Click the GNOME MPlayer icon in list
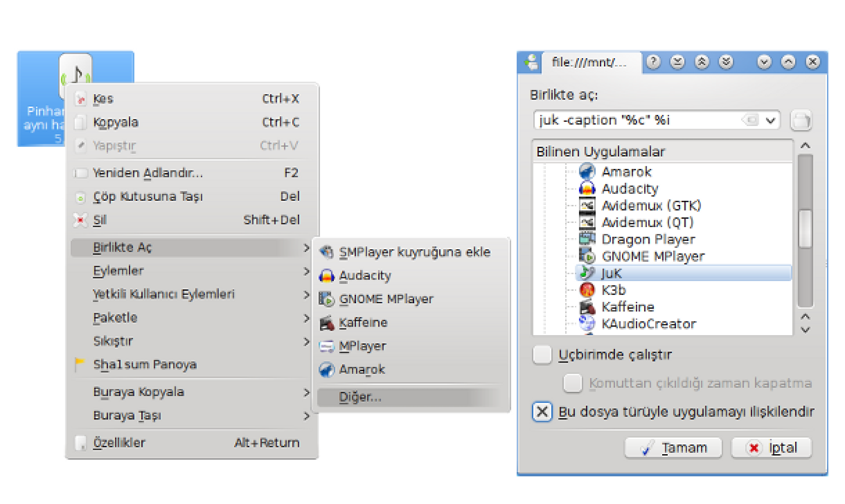 [587, 256]
